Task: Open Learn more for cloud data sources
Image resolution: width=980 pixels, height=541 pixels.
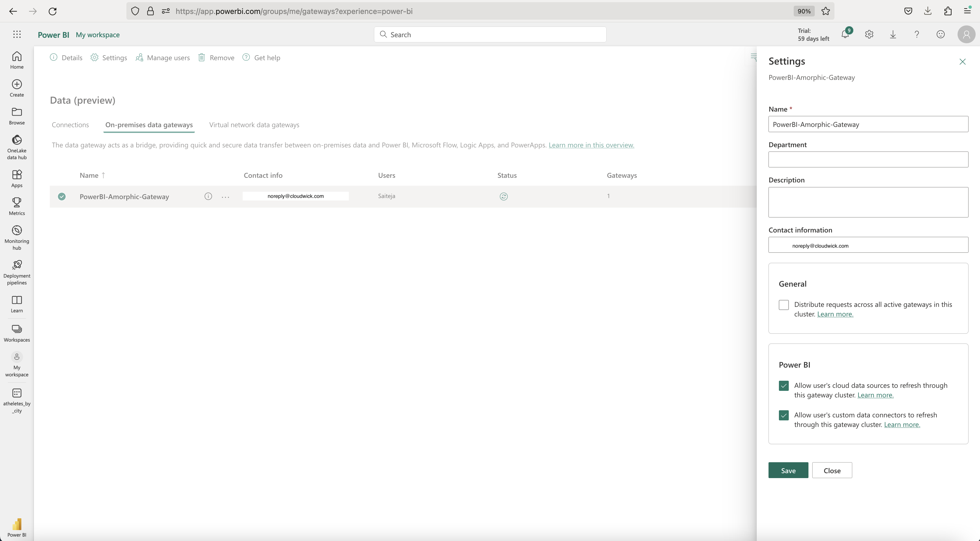Action: click(875, 395)
